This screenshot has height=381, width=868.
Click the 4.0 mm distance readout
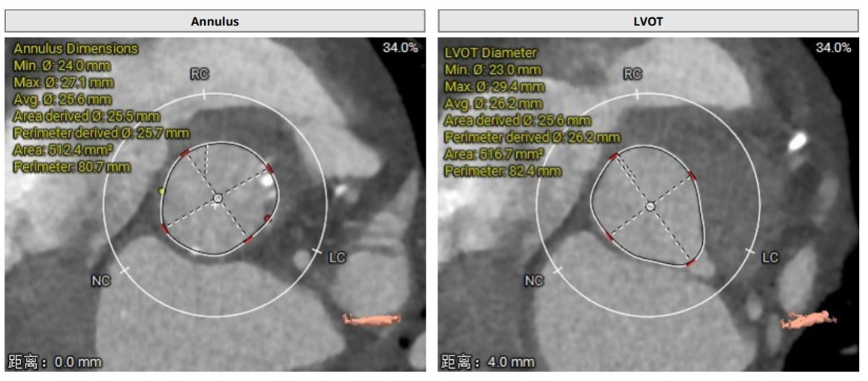pos(488,362)
